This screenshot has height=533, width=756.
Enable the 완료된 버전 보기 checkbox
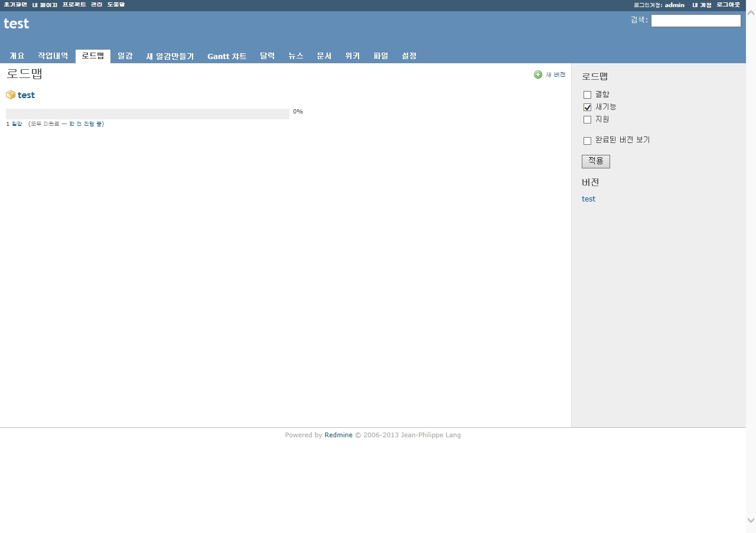click(587, 141)
